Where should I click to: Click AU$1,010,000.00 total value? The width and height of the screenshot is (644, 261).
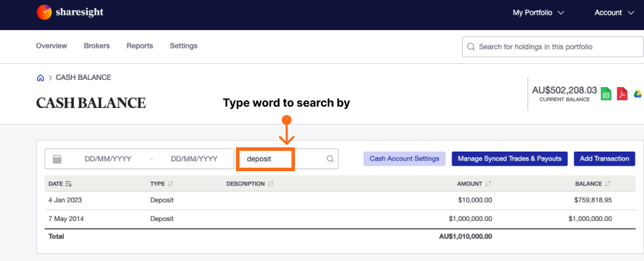click(x=466, y=236)
